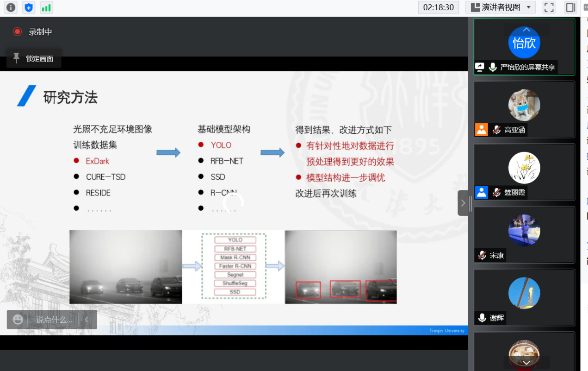Screen dimensions: 588x371
Task: Toggle 谢辉's microphone icon
Action: 482,318
